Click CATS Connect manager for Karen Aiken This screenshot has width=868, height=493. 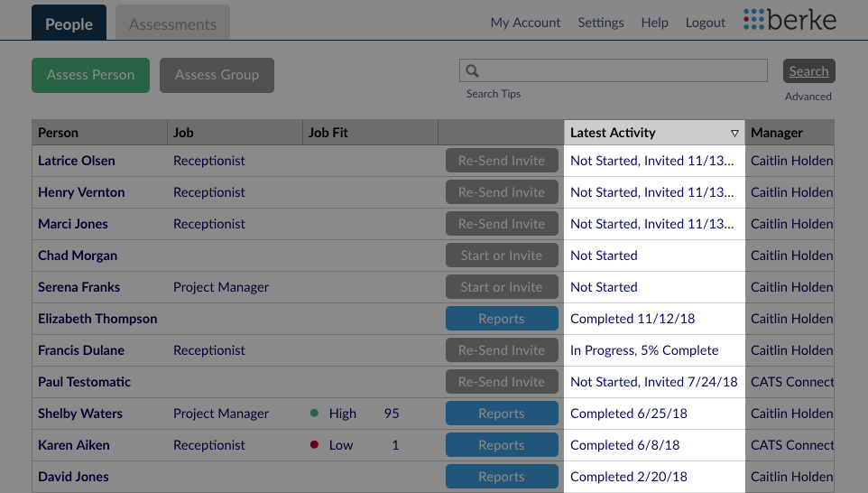point(792,445)
